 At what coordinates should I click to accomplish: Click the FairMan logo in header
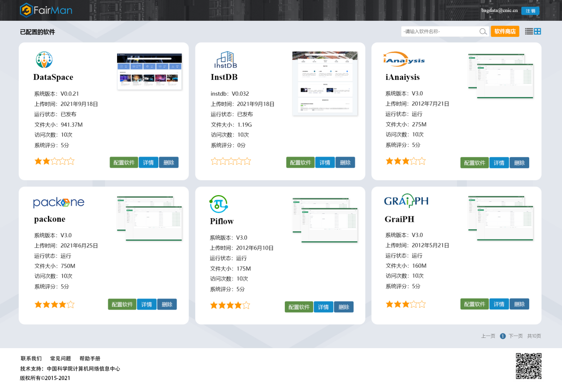[46, 10]
